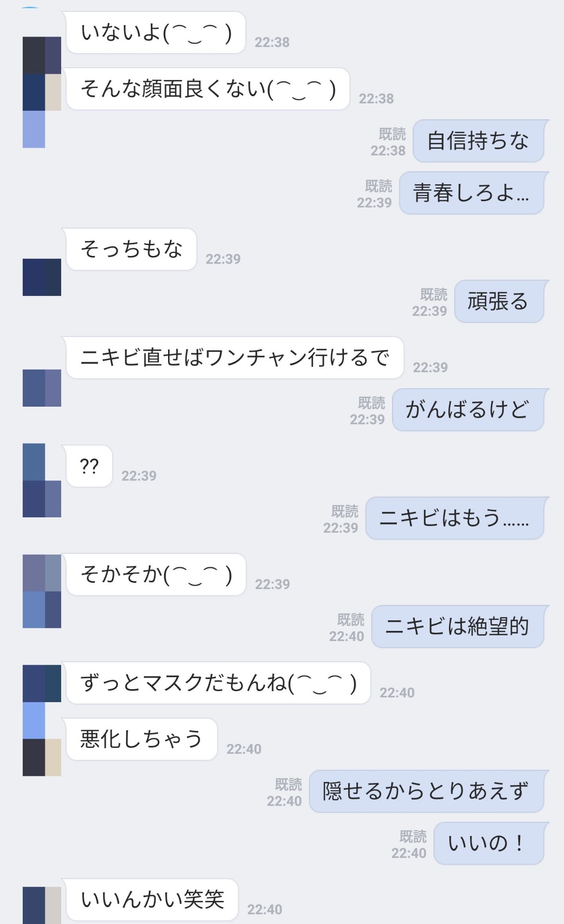Select the そかそか message bubble
This screenshot has height=924, width=564.
pos(156,575)
